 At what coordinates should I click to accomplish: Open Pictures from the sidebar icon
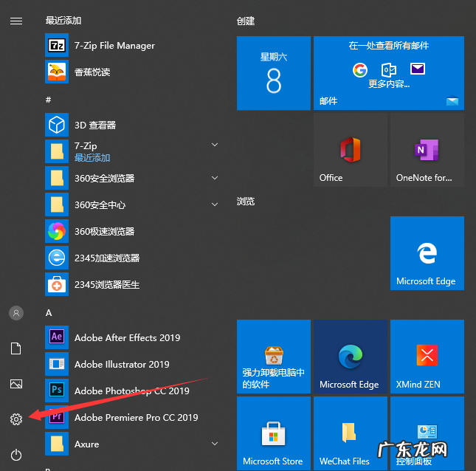pyautogui.click(x=16, y=384)
